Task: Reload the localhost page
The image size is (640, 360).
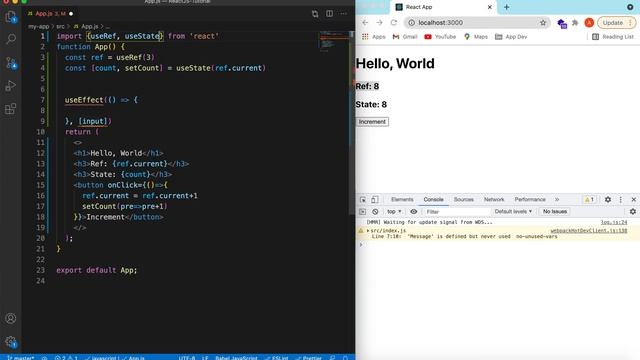Action: click(x=393, y=23)
